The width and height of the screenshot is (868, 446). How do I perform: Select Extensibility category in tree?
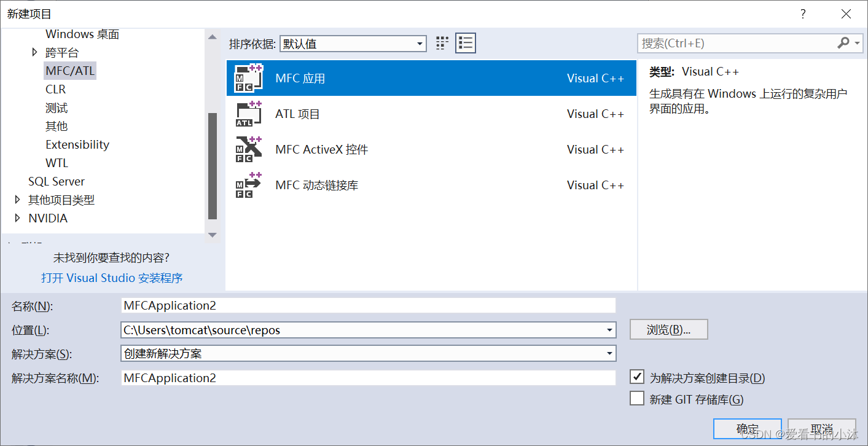77,144
